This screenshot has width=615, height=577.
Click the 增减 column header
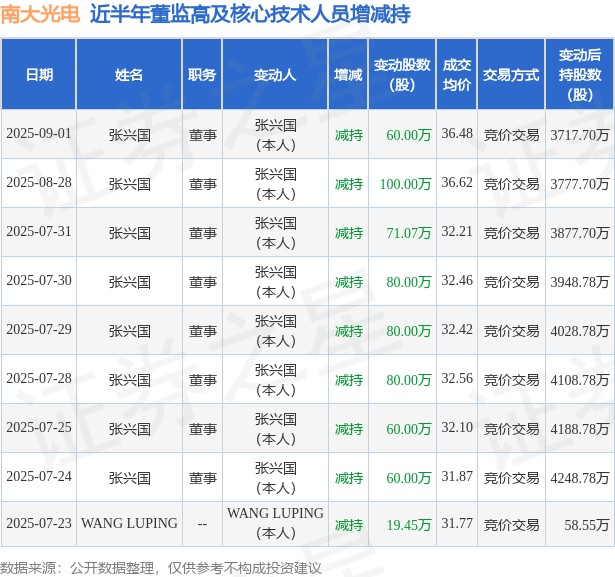[x=348, y=74]
